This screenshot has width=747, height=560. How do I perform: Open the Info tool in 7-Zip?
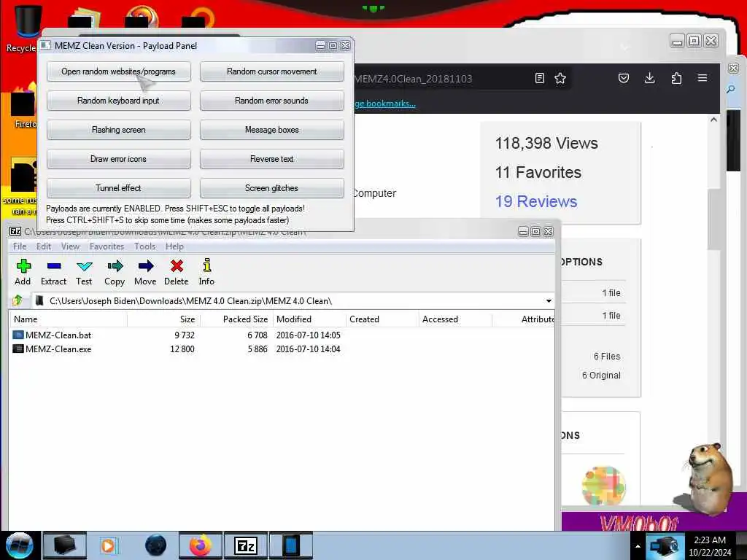[x=206, y=265]
